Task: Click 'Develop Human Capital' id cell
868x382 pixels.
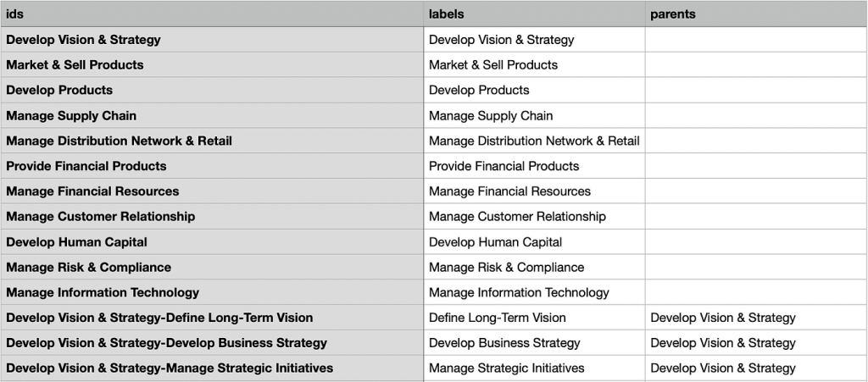Action: tap(212, 242)
